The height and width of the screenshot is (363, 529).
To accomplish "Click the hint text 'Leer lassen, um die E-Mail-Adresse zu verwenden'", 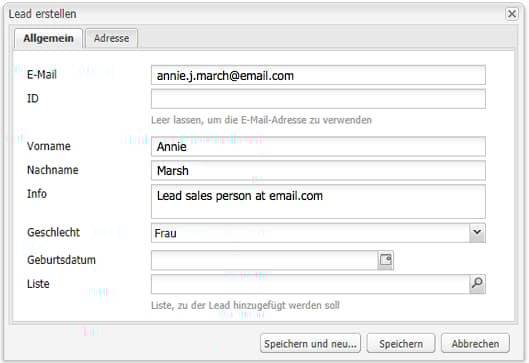I will click(x=261, y=120).
